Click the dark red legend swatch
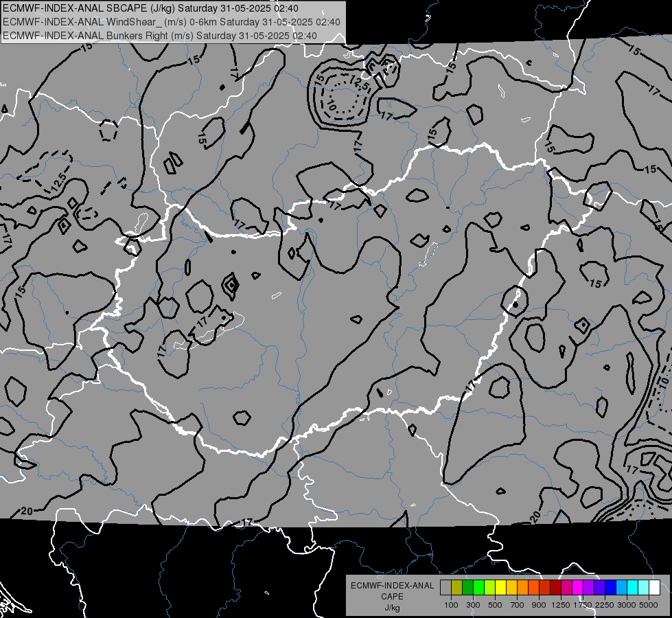672x618 pixels. click(555, 587)
